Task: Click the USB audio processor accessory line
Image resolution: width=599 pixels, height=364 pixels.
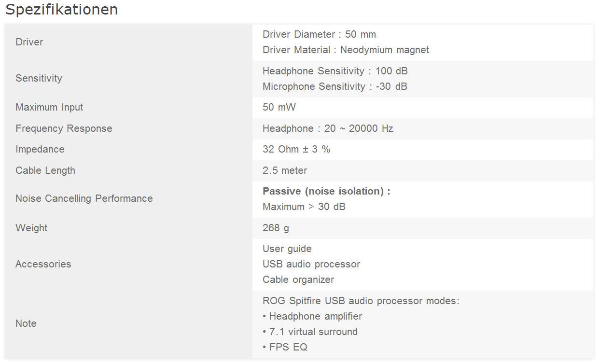Action: (311, 264)
